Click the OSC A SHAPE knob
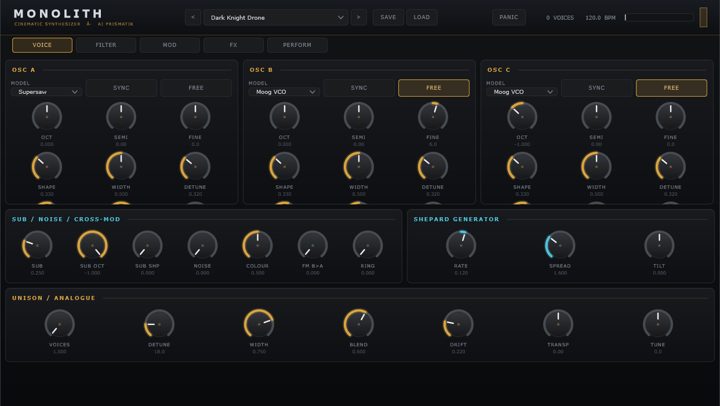The image size is (720, 406). [47, 167]
